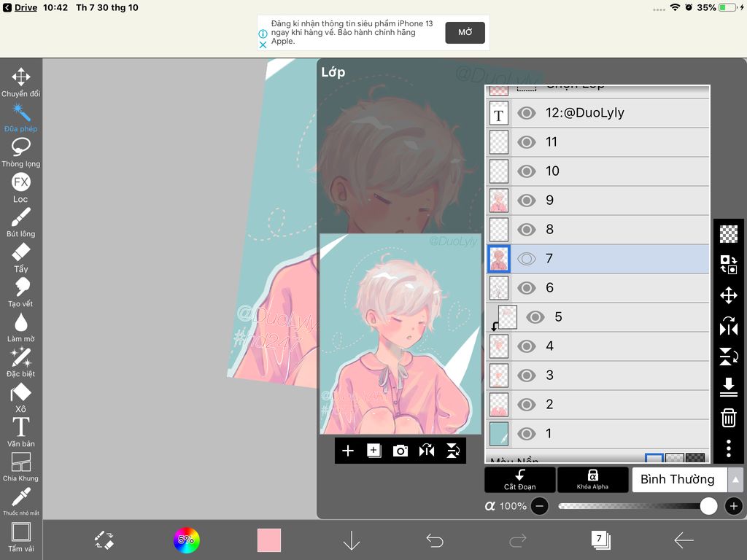The width and height of the screenshot is (747, 560).
Task: Adjust the alpha opacity slider handle
Action: [708, 506]
